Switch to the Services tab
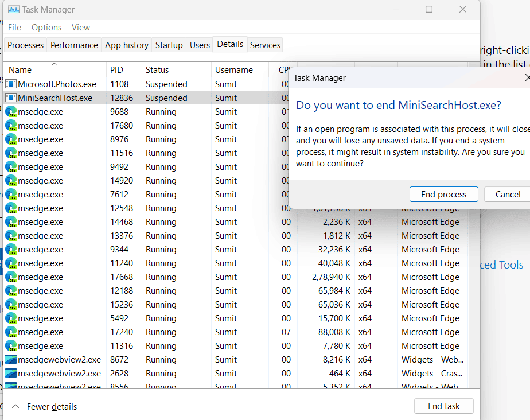 pyautogui.click(x=265, y=45)
